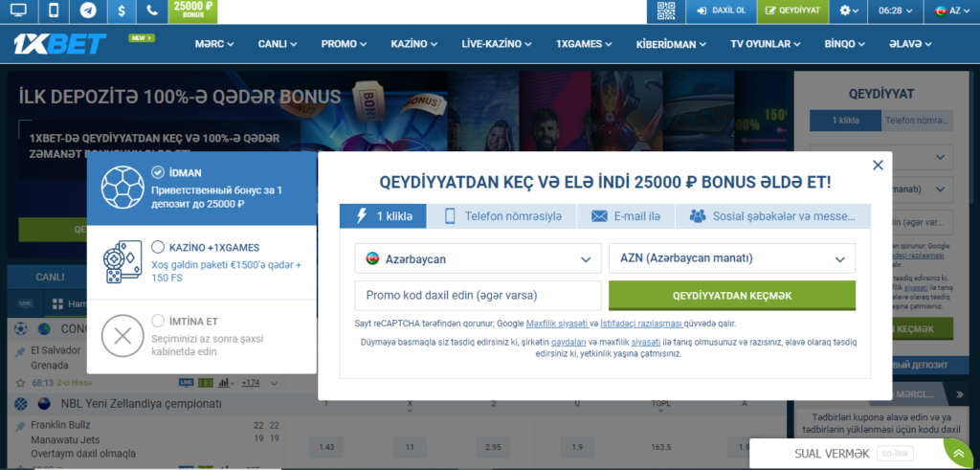Open the Məxfilik siyasəti link
980x470 pixels.
pyautogui.click(x=557, y=324)
